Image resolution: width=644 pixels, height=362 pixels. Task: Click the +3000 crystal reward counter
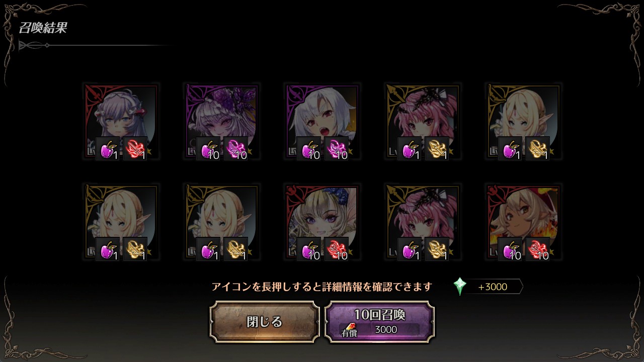click(x=493, y=287)
